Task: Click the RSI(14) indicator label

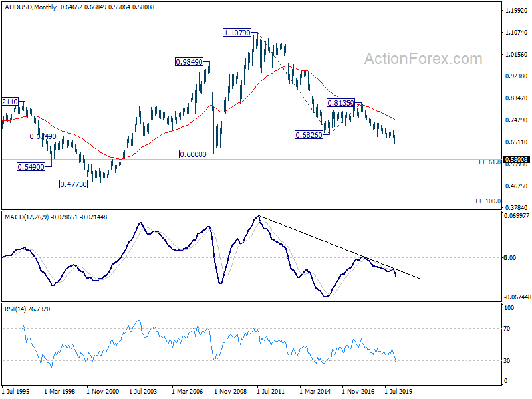Action: click(15, 309)
